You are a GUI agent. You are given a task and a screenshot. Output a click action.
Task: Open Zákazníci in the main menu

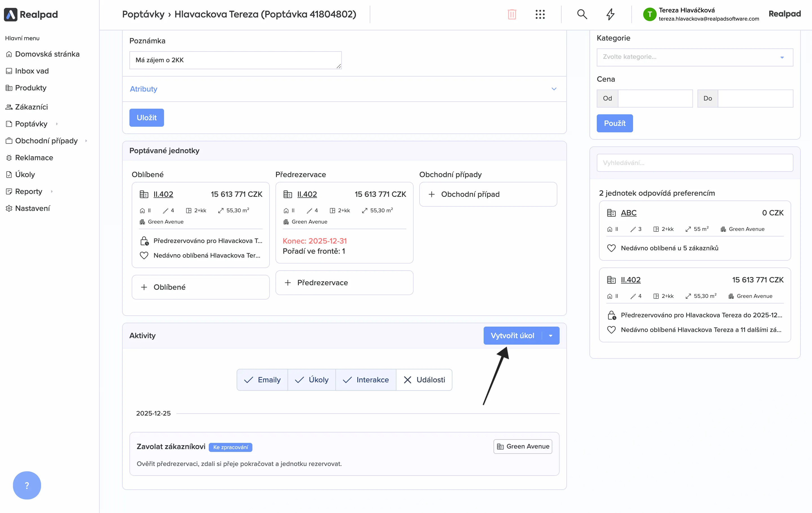tap(31, 107)
